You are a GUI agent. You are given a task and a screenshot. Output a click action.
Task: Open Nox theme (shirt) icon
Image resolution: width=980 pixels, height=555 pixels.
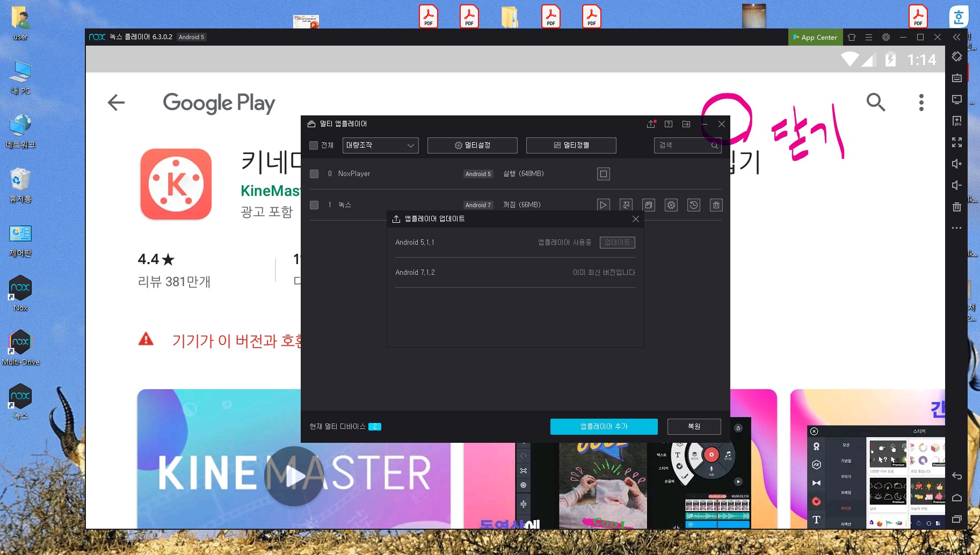point(852,37)
